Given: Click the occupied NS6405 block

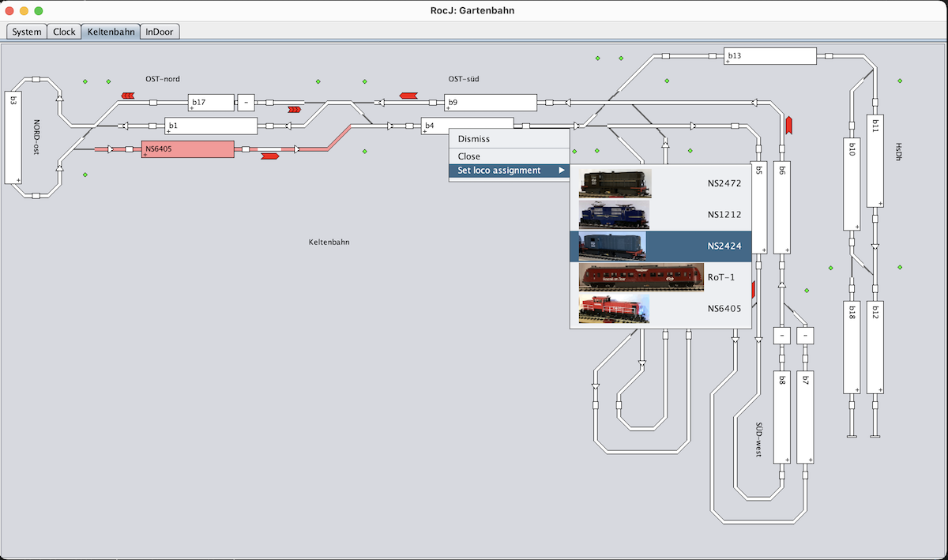Looking at the screenshot, I should pos(188,149).
